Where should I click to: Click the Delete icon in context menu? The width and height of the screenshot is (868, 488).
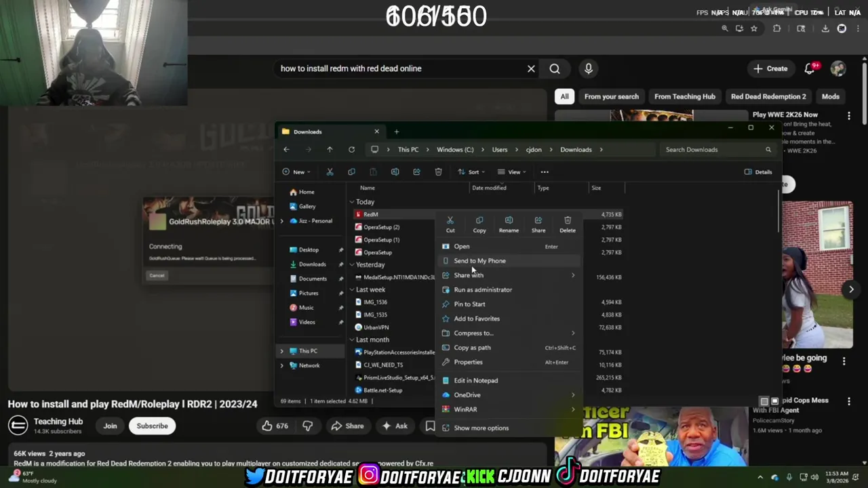[x=568, y=224]
